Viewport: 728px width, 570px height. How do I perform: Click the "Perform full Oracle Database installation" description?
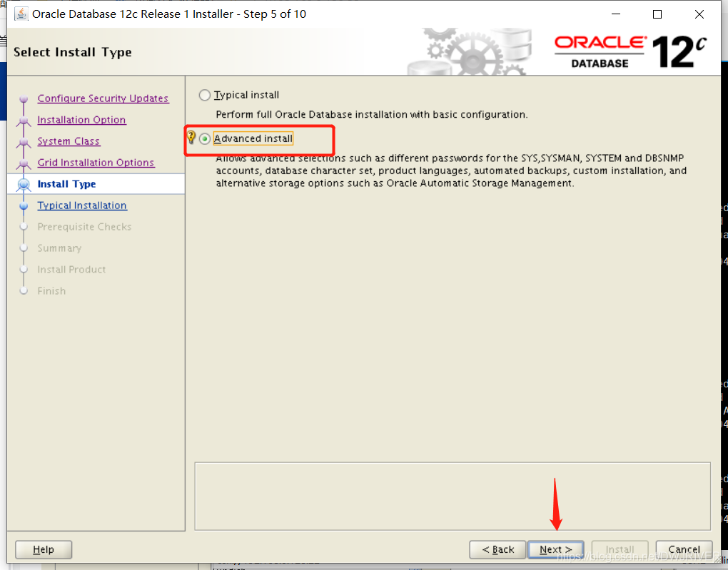click(372, 115)
